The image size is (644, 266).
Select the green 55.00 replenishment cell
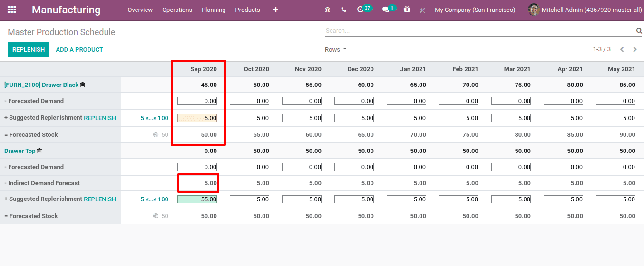click(x=197, y=199)
